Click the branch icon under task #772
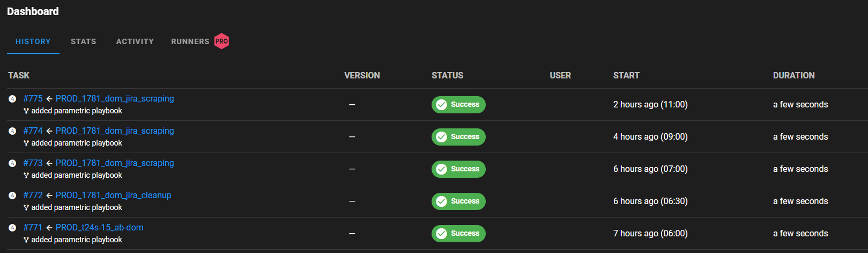Image resolution: width=868 pixels, height=253 pixels. (26, 208)
